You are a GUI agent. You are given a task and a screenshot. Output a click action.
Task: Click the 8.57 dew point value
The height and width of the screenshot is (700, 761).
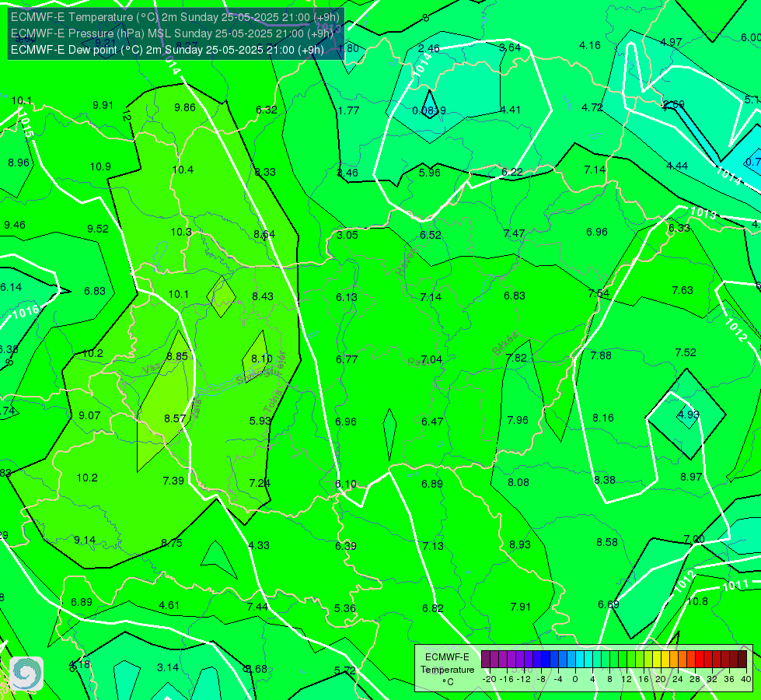click(x=175, y=418)
